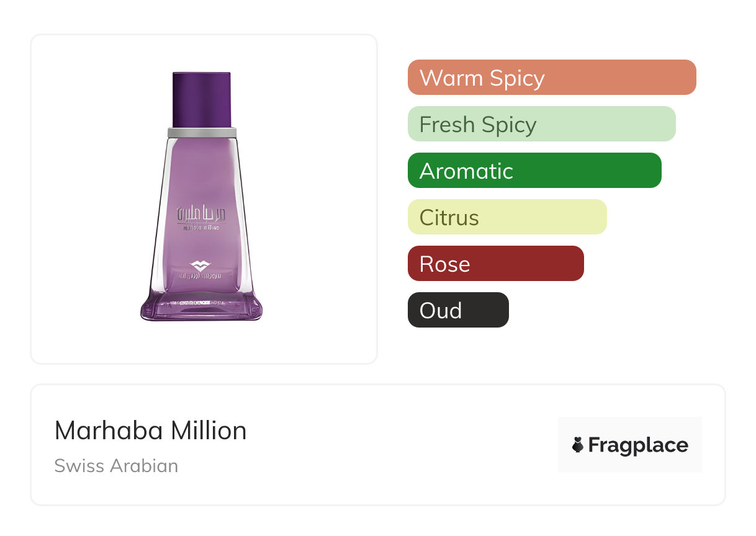Image resolution: width=756 pixels, height=536 pixels.
Task: Click the black Oud accord bar
Action: coord(458,310)
